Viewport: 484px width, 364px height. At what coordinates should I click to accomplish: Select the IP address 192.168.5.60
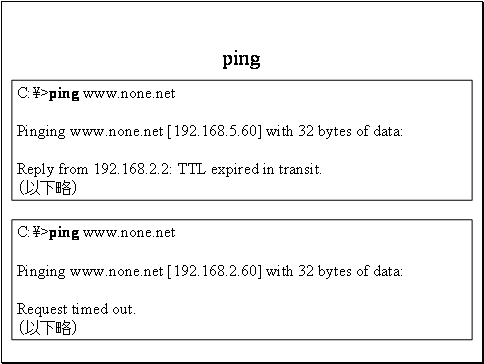pos(216,131)
